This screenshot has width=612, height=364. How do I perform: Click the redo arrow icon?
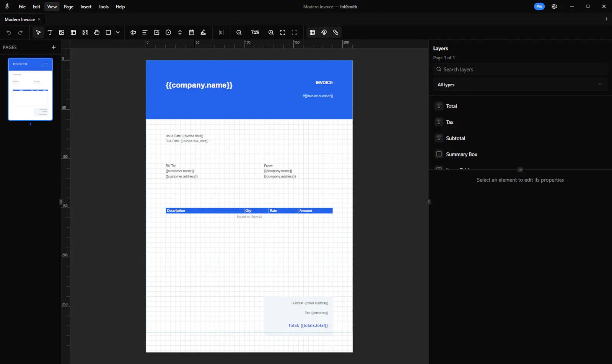click(20, 32)
